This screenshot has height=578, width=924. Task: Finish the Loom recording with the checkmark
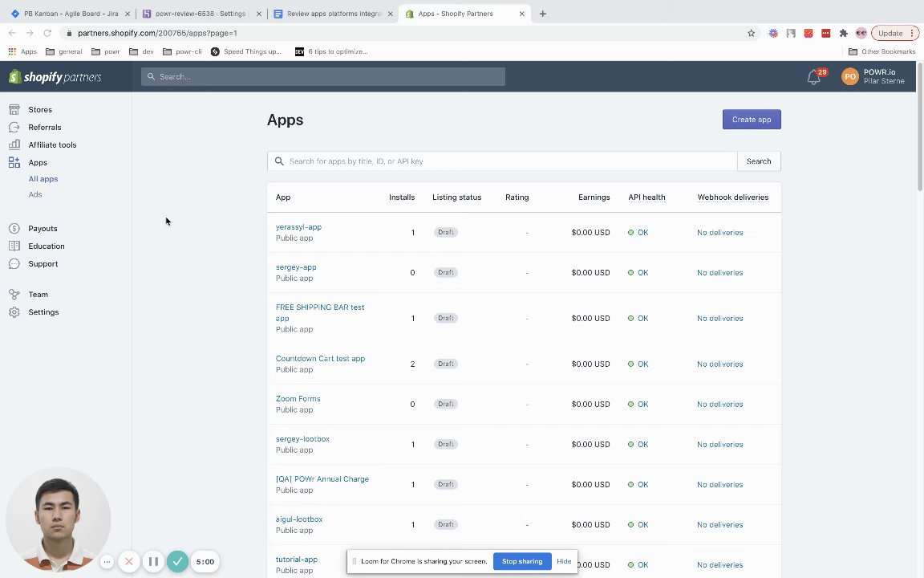pos(177,561)
